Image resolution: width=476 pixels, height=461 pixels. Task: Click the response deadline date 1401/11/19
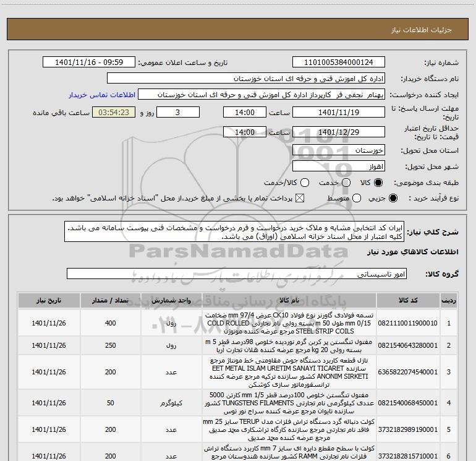coord(339,112)
